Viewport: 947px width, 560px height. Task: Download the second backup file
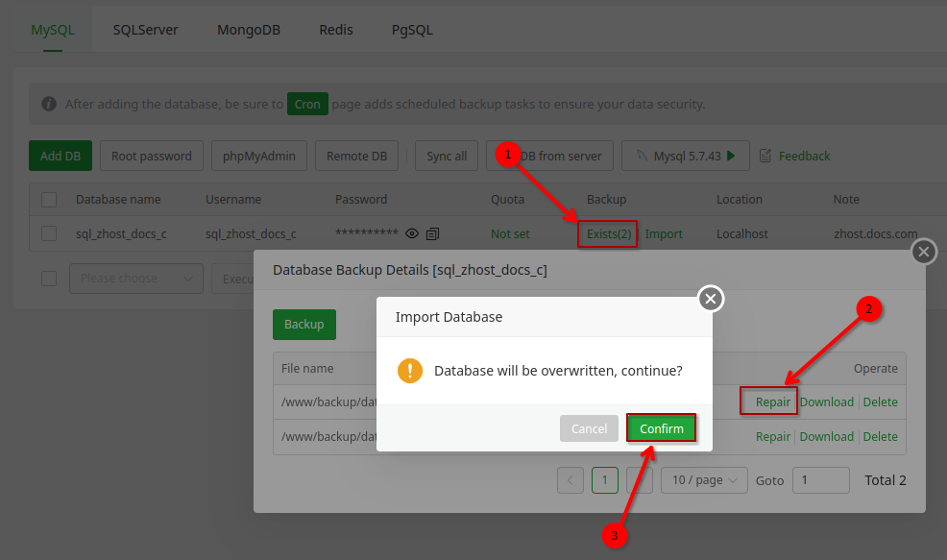point(826,436)
